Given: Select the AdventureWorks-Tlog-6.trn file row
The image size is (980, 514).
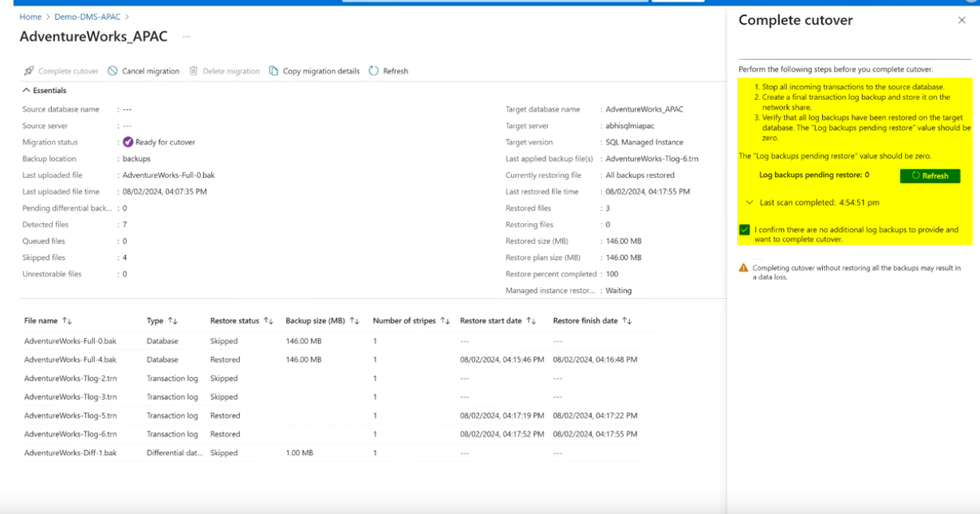Looking at the screenshot, I should pos(70,434).
